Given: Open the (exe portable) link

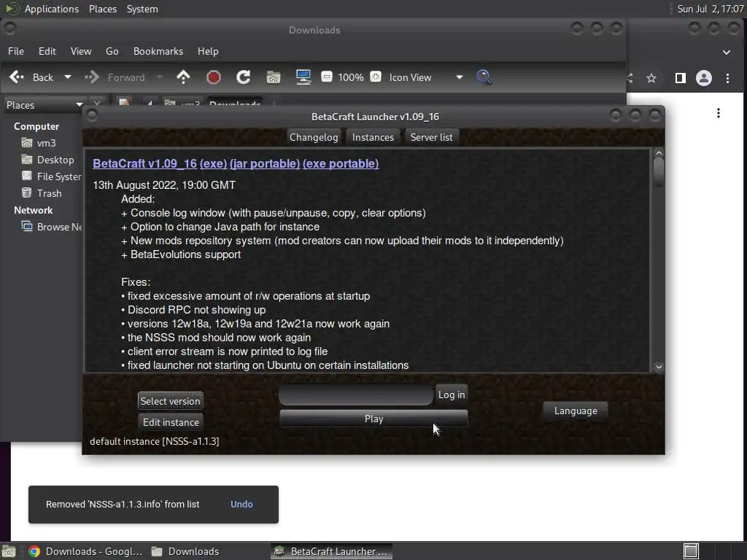Looking at the screenshot, I should pos(341,163).
